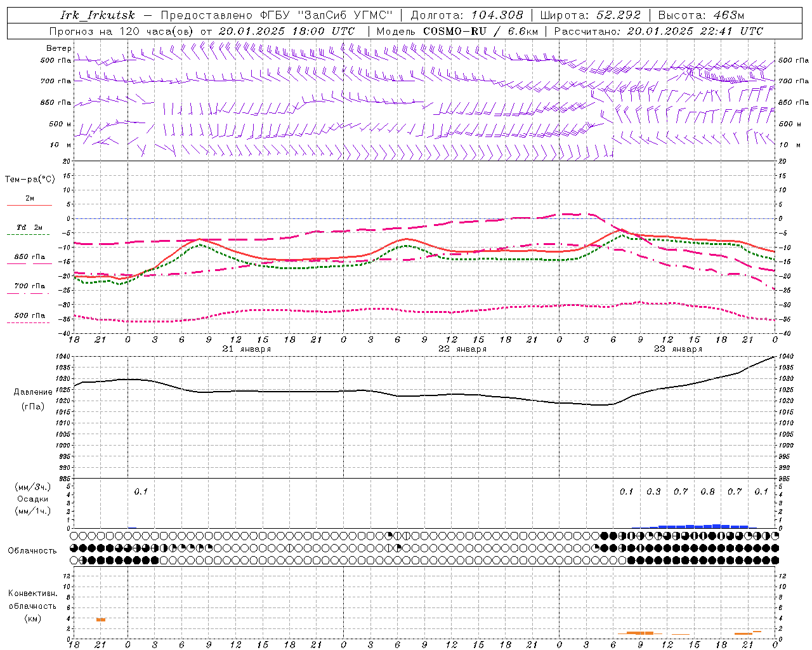Image resolution: width=812 pixels, height=650 pixels.
Task: Click the orange convective cloud bar near hour 21
Action: click(x=101, y=620)
